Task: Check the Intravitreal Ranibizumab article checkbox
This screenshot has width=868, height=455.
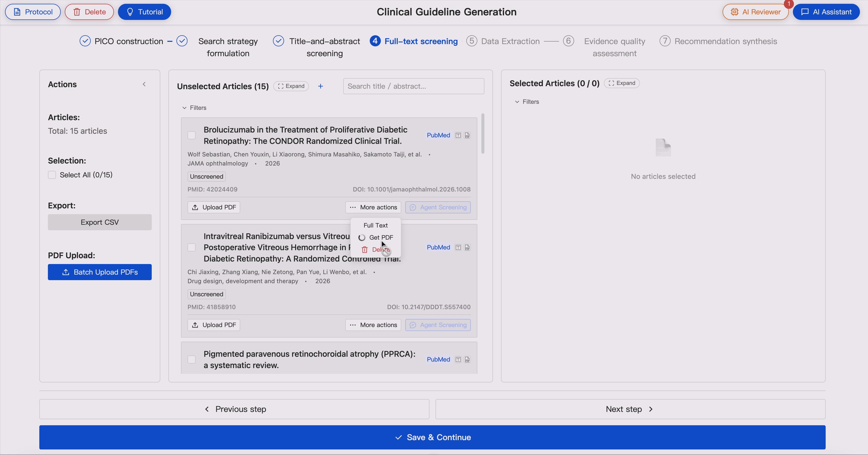Action: 191,248
